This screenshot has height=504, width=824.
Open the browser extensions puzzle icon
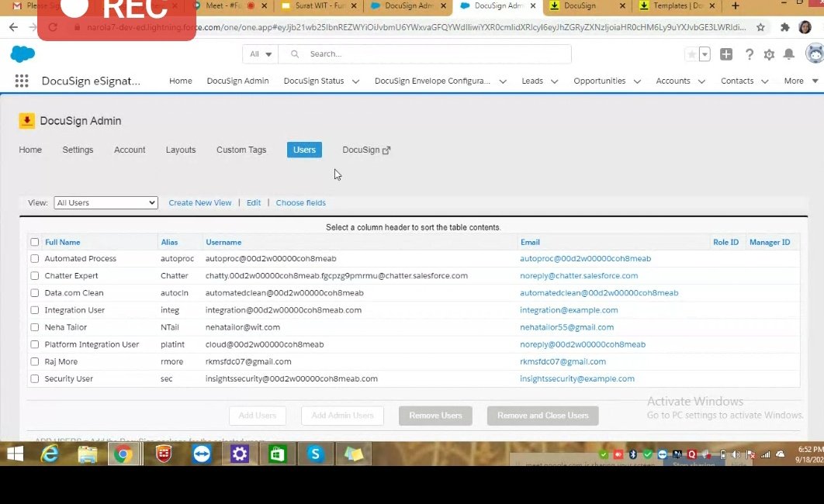[x=784, y=27]
